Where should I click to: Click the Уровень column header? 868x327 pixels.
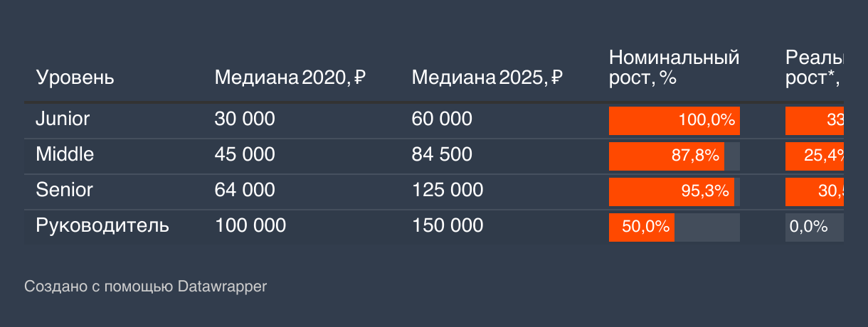(75, 77)
